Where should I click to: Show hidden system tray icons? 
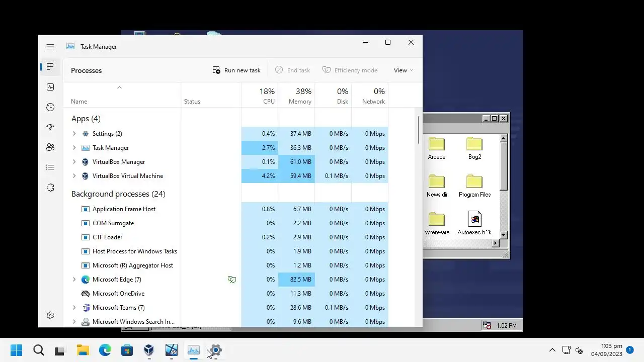pos(552,350)
